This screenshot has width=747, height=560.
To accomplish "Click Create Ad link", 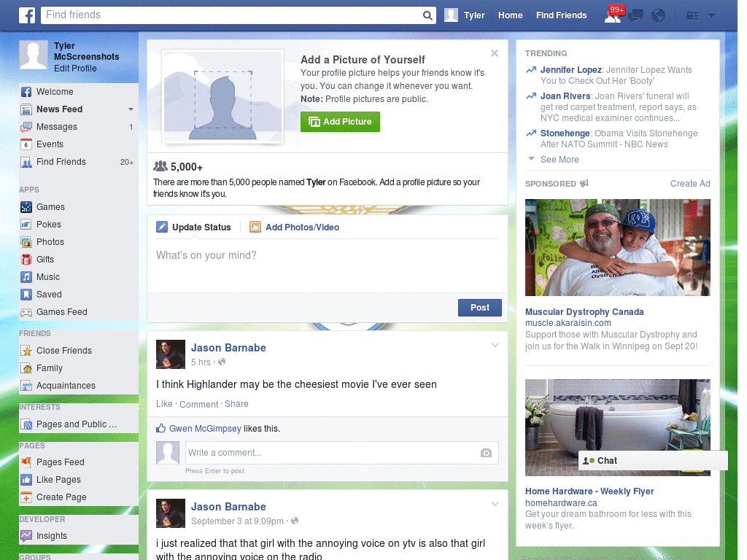I will [x=690, y=184].
